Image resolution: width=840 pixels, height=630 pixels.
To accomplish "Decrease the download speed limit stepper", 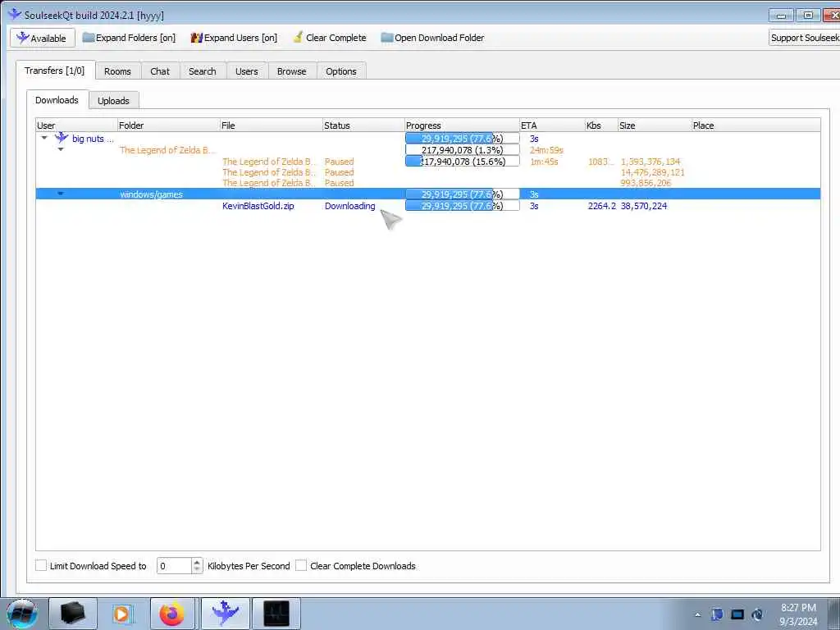I will 197,569.
